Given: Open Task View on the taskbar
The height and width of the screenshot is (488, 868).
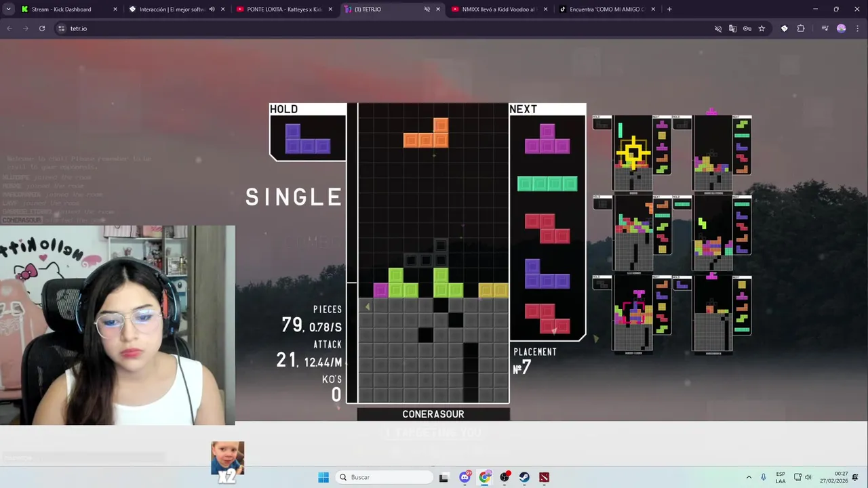Looking at the screenshot, I should 443,477.
